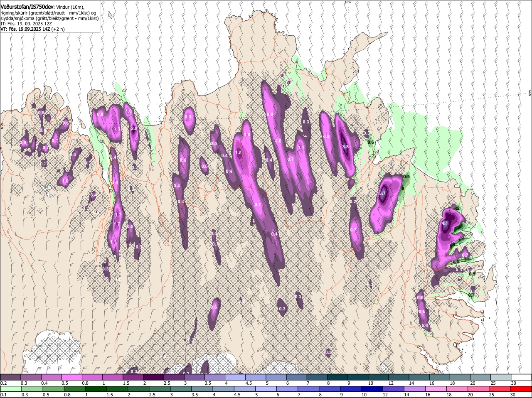The width and height of the screenshot is (532, 398).
Task: Click the 3.8 precipitation value on the map
Action: pos(345,147)
